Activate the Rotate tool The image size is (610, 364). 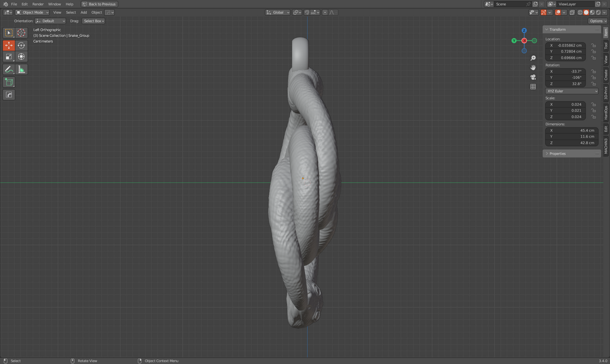[21, 45]
